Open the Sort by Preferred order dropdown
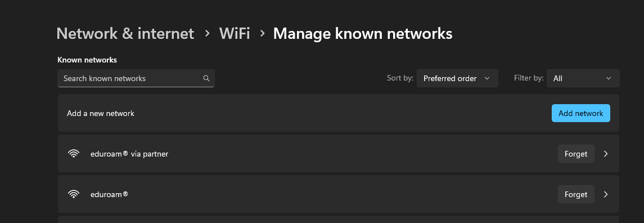The image size is (644, 223). [x=457, y=78]
